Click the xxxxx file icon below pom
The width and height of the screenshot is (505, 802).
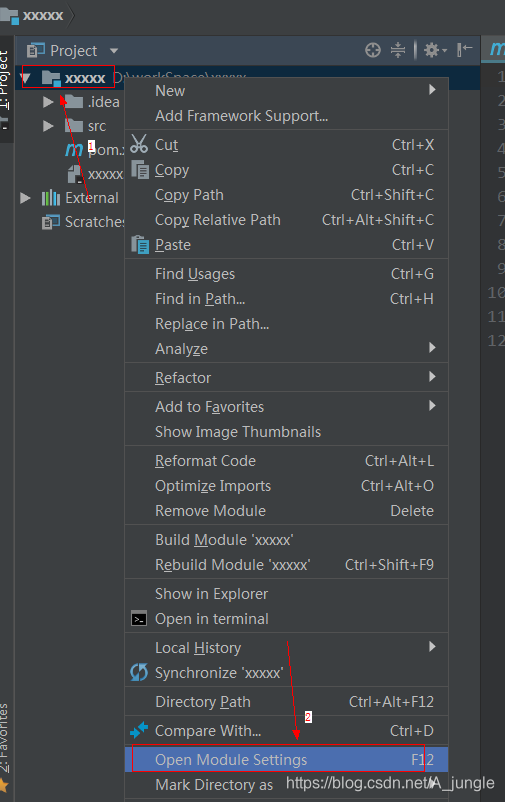[x=75, y=174]
